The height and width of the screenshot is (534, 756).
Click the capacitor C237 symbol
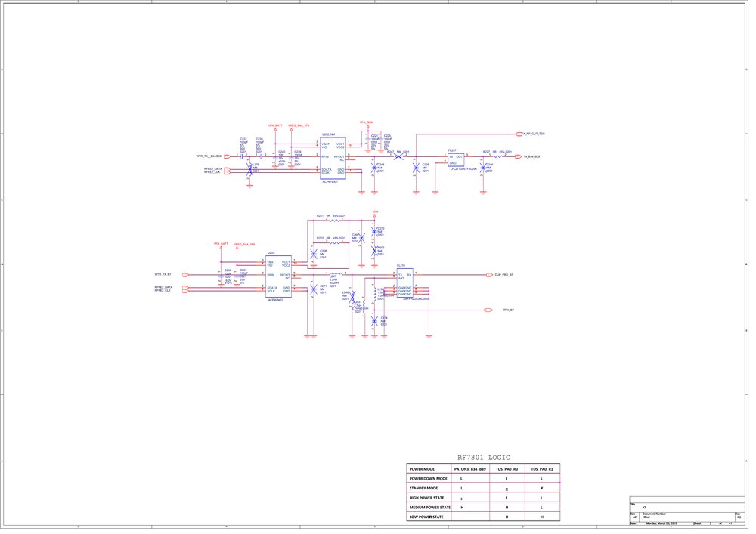[242, 156]
